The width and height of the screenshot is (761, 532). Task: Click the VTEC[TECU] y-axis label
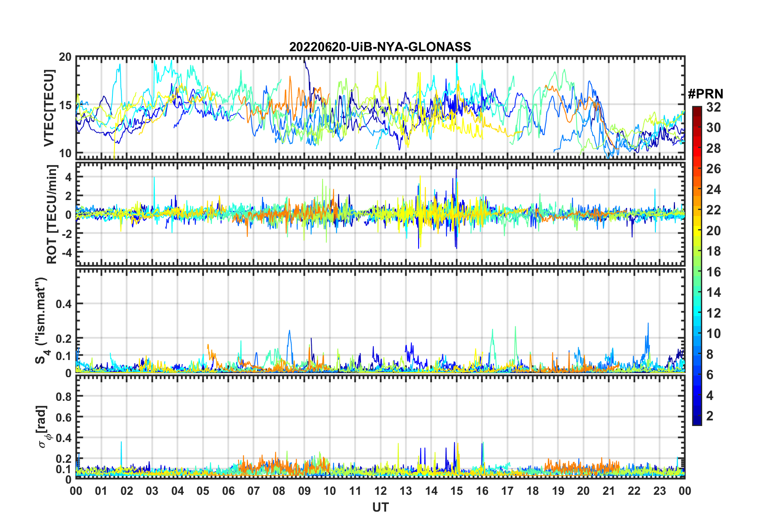tap(48, 108)
